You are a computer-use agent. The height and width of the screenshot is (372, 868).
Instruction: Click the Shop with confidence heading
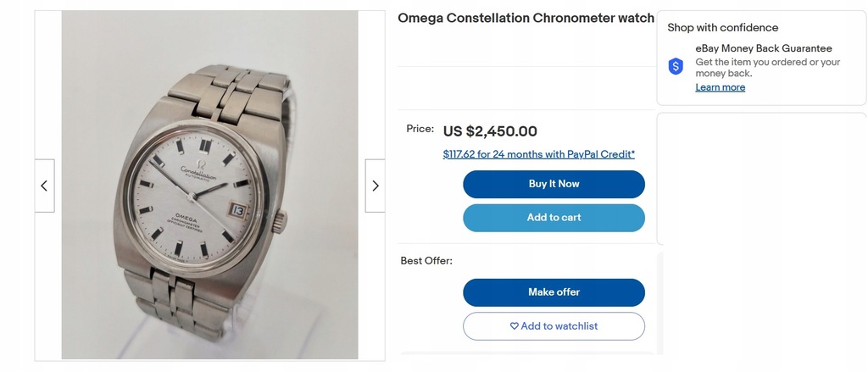[722, 28]
